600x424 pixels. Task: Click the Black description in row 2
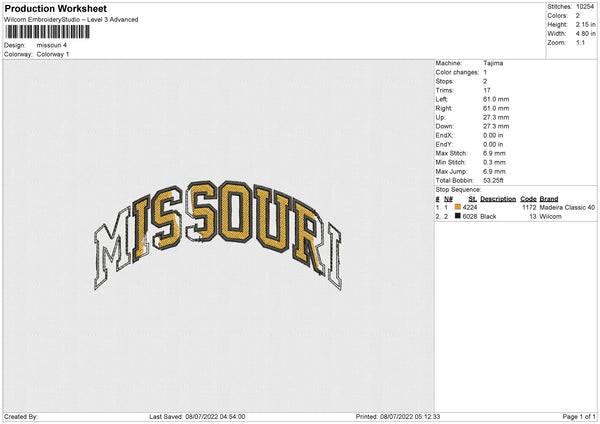(488, 217)
